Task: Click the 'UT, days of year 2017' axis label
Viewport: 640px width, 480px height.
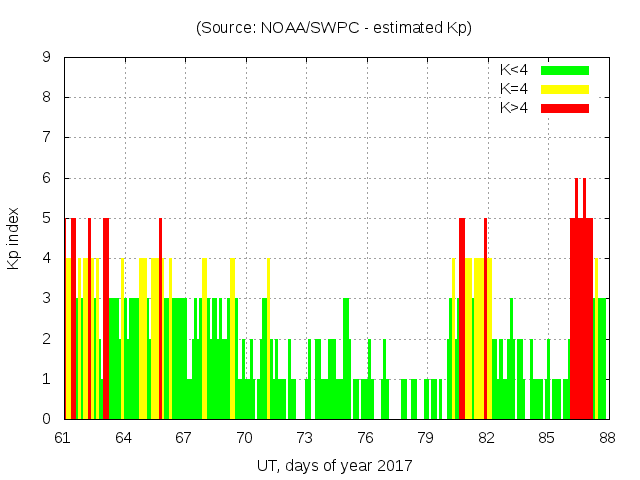Action: pyautogui.click(x=334, y=465)
